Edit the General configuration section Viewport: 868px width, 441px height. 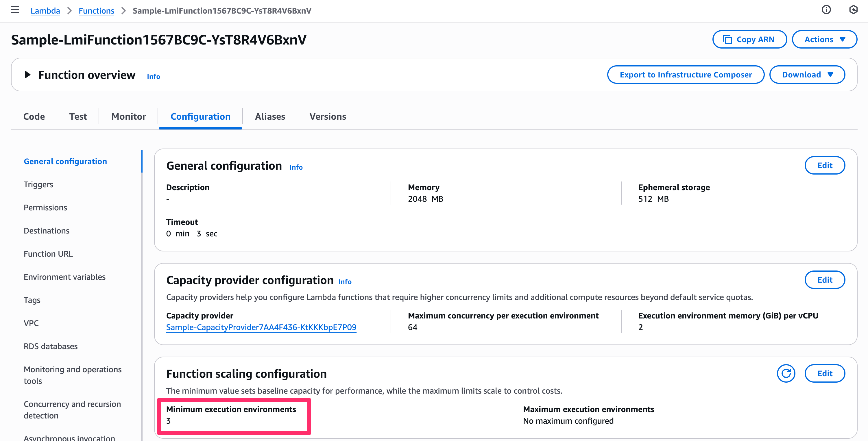825,165
